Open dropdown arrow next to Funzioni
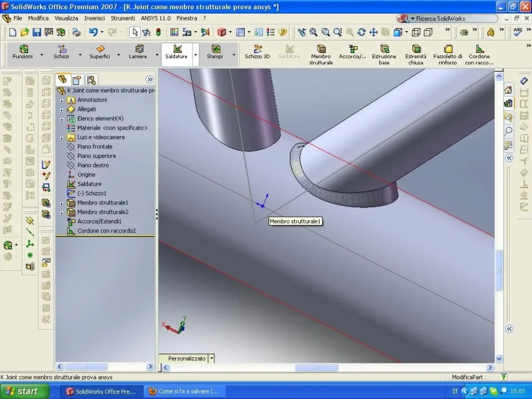Viewport: 532px width, 399px height. point(42,55)
